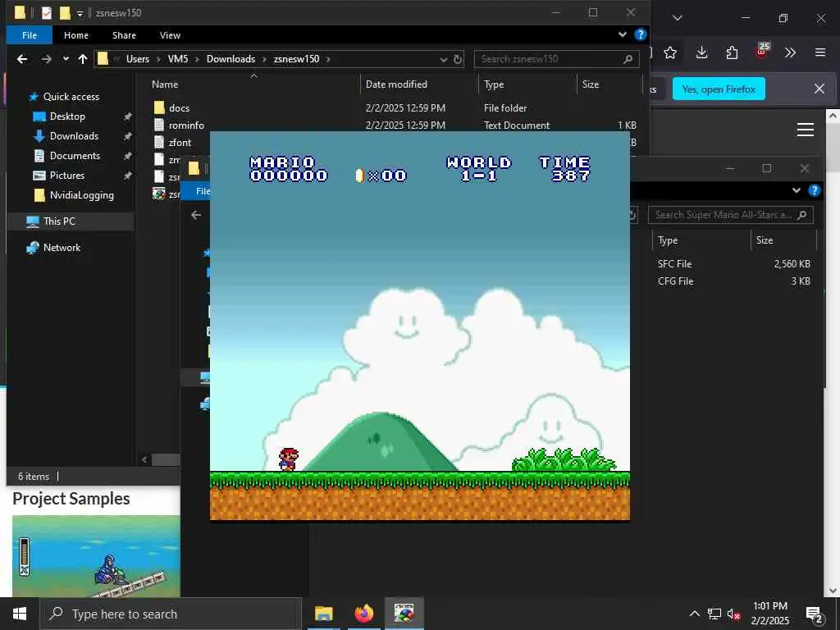Switch to ZSNES from the taskbar
Screen dimensions: 840x630
(404, 614)
